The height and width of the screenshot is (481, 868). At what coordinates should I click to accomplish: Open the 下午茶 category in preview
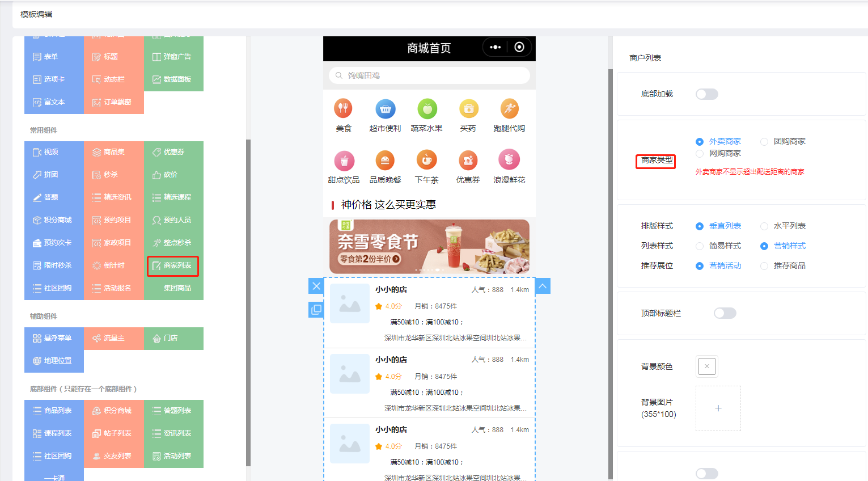click(x=426, y=167)
